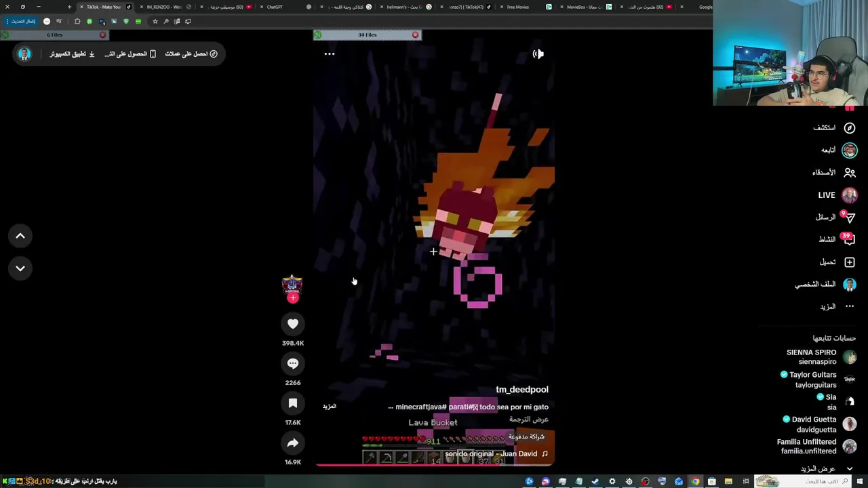Click the zoom magnifier icon in toolbar
The height and width of the screenshot is (488, 868).
(166, 21)
